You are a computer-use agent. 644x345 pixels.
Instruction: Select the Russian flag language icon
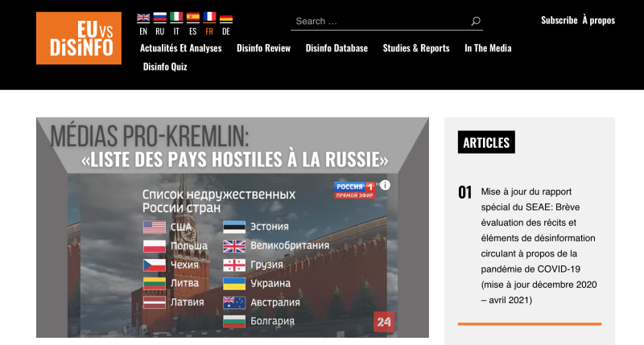(159, 17)
